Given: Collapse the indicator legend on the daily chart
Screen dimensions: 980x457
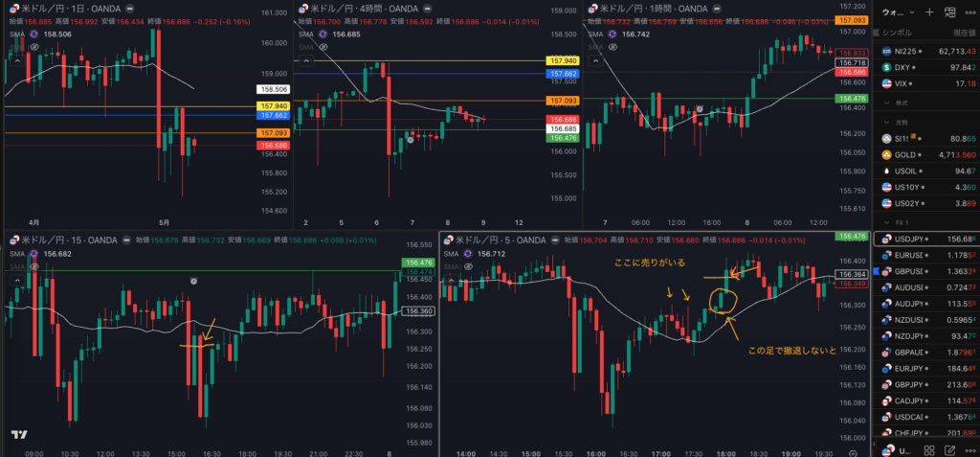Looking at the screenshot, I should click(17, 60).
